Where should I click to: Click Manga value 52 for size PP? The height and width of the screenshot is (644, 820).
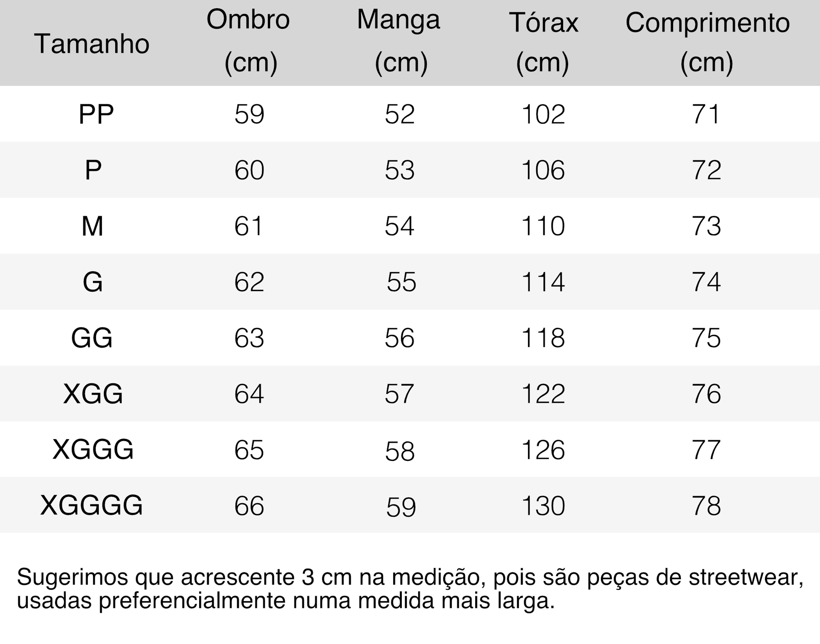[400, 114]
